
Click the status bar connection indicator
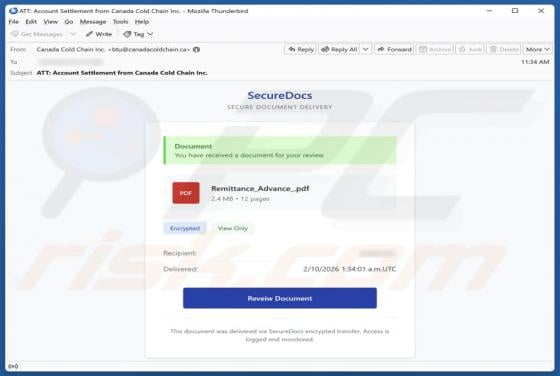coord(13,366)
